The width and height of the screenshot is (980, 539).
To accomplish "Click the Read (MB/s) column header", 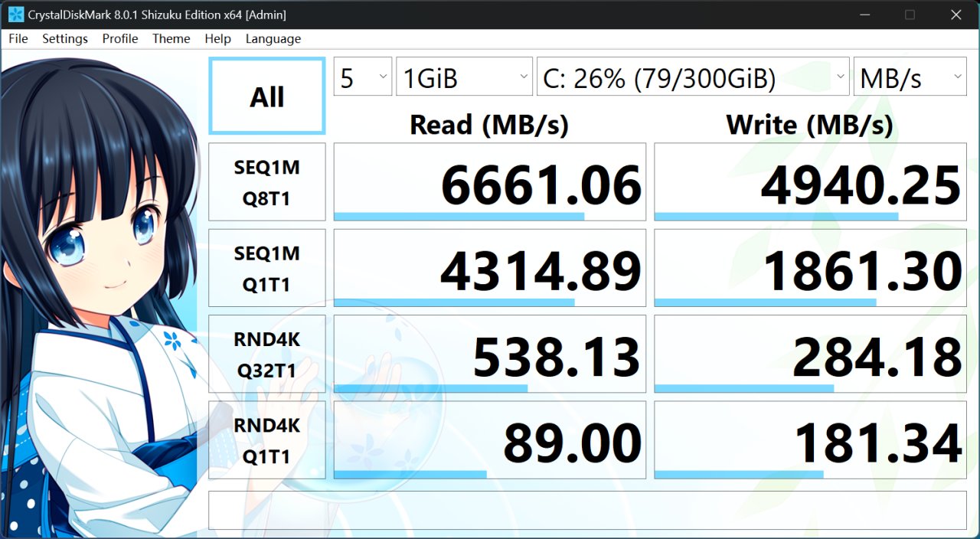I will click(x=489, y=124).
